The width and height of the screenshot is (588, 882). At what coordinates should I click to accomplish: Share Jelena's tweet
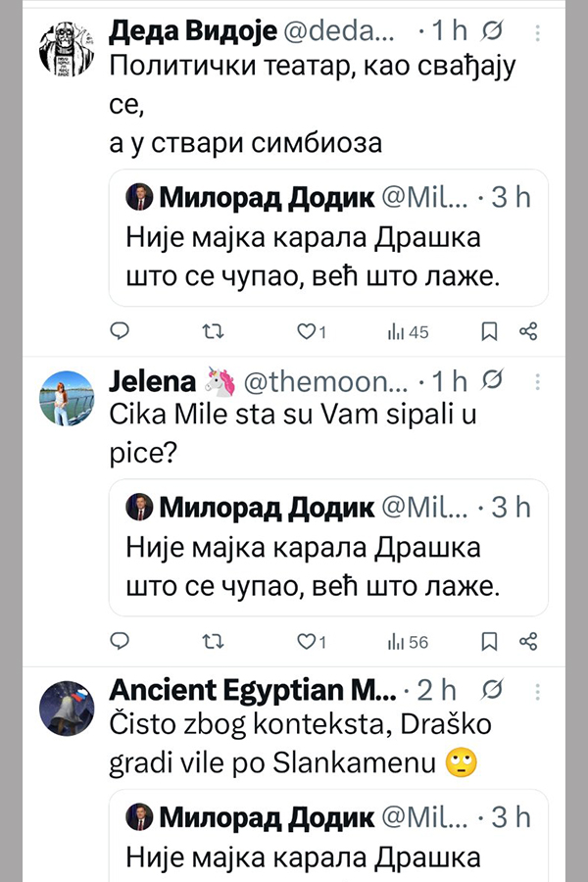click(528, 642)
